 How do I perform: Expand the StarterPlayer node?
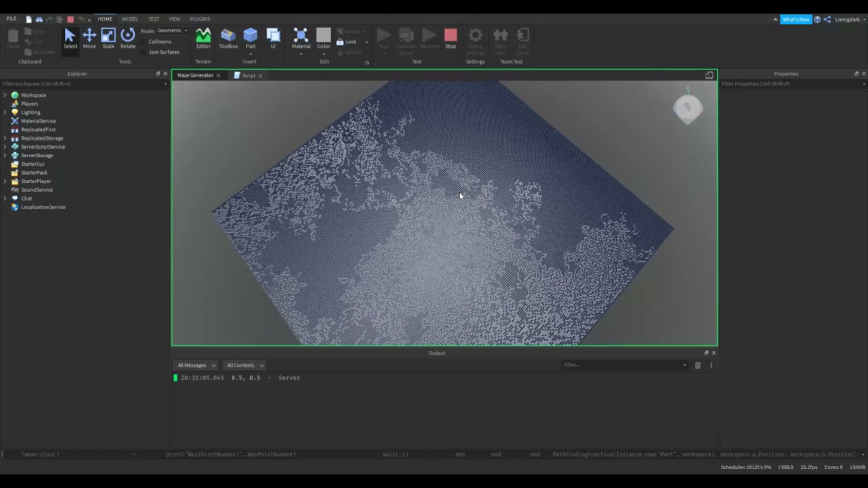point(5,181)
